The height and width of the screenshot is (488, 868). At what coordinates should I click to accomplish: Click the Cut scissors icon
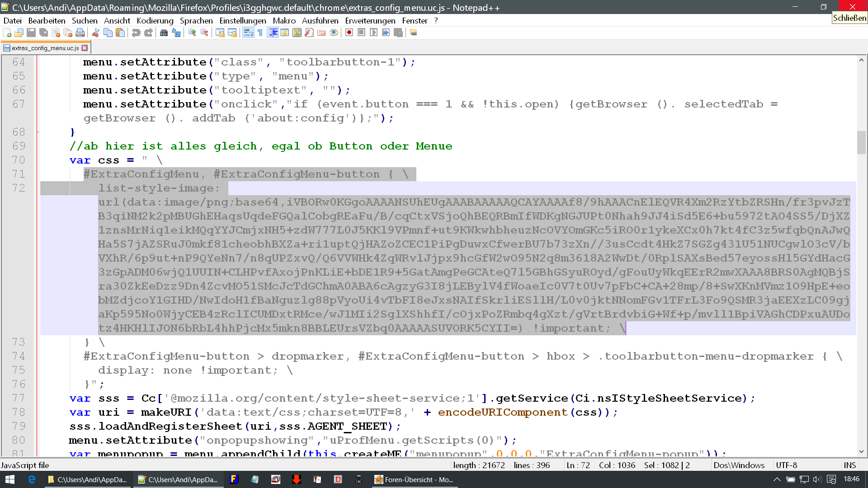click(x=96, y=33)
